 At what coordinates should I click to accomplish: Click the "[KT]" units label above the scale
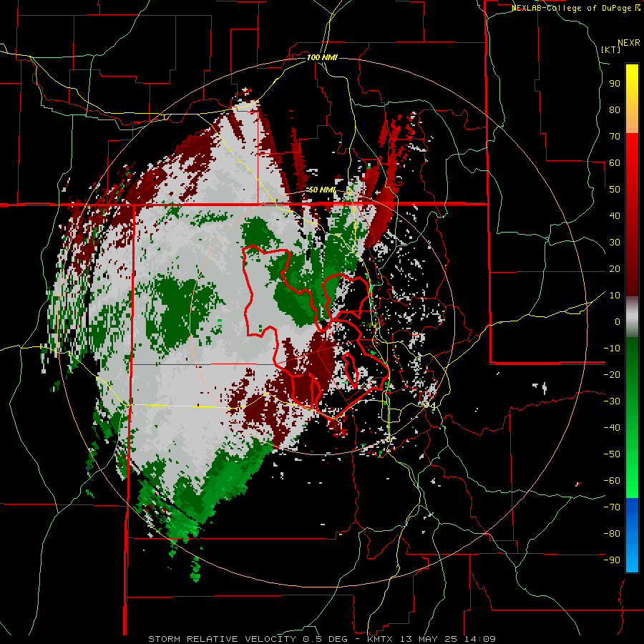pos(611,49)
